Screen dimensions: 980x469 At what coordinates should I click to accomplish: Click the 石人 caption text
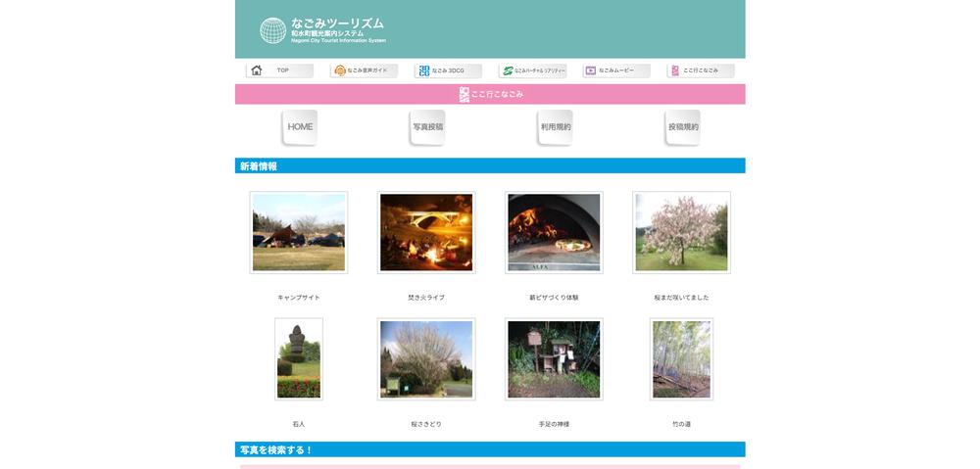pyautogui.click(x=299, y=425)
